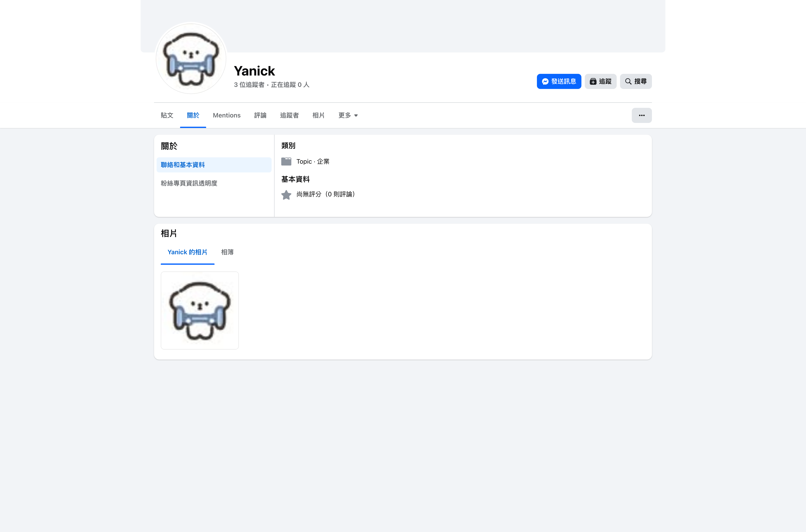
Task: Select 聯絡和基本資料 in the sidebar
Action: pyautogui.click(x=214, y=165)
